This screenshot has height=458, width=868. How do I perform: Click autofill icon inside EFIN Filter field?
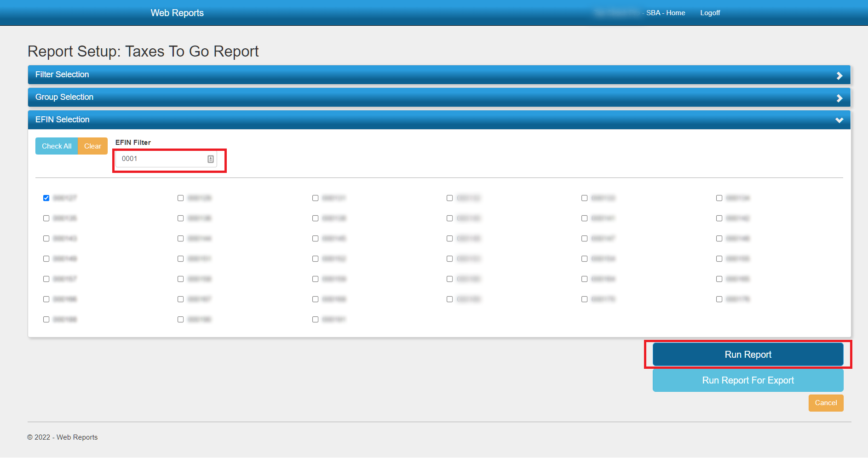coord(211,159)
